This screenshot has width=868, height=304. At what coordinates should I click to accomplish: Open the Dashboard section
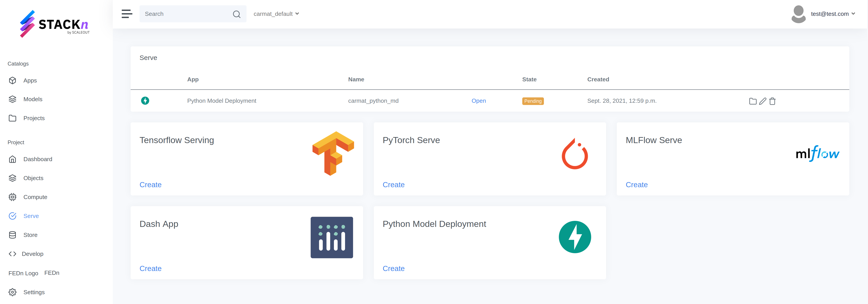coord(37,159)
